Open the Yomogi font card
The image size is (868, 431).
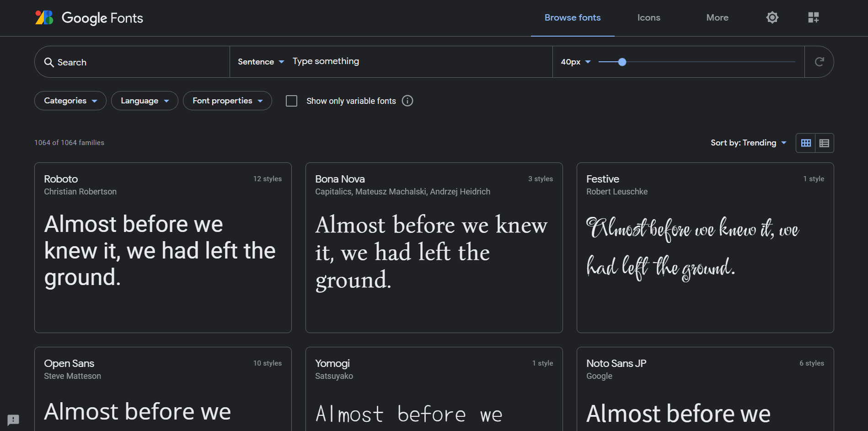[434, 389]
